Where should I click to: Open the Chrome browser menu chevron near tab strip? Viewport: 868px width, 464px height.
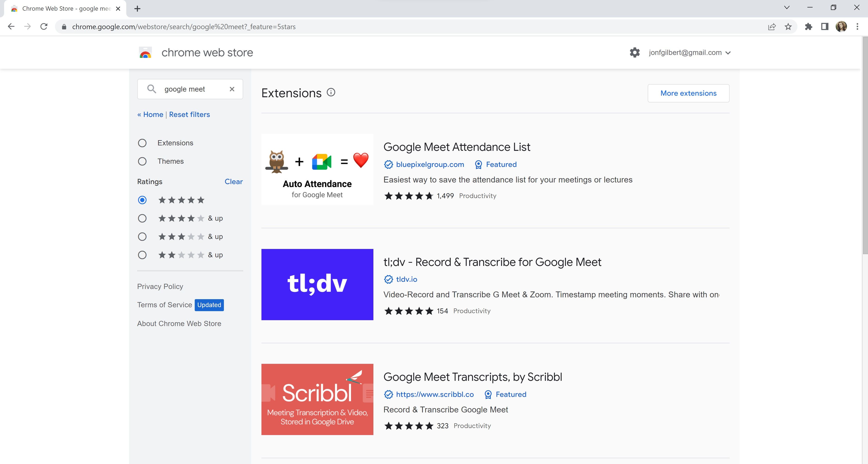tap(786, 7)
